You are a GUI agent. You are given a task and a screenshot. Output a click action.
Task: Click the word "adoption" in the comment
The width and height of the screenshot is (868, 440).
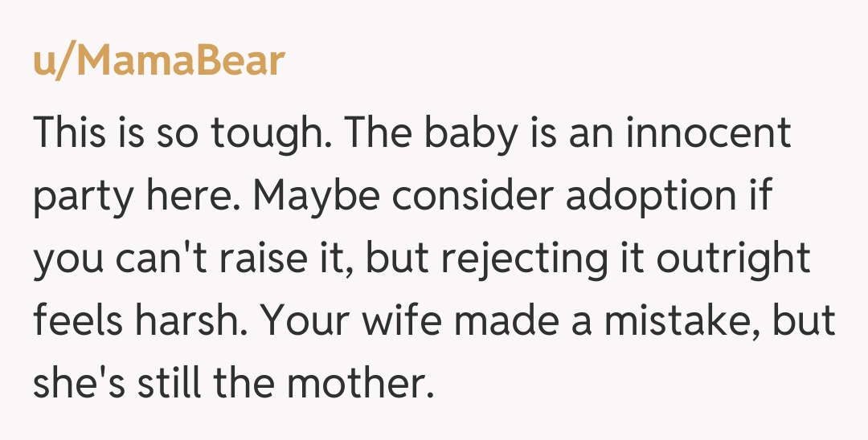[x=651, y=197]
